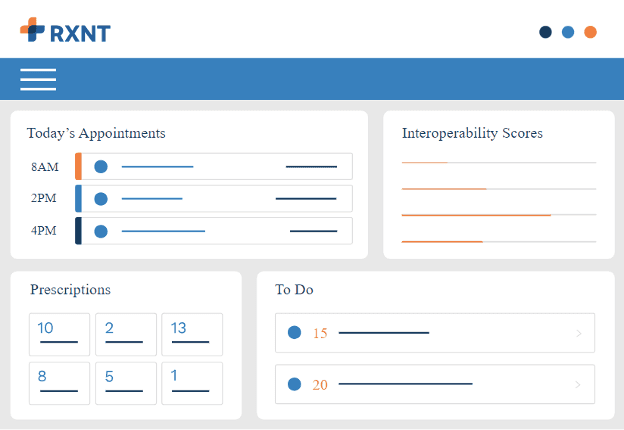Click the blue bullet of To Do item 20
Image resolution: width=624 pixels, height=430 pixels.
294,384
